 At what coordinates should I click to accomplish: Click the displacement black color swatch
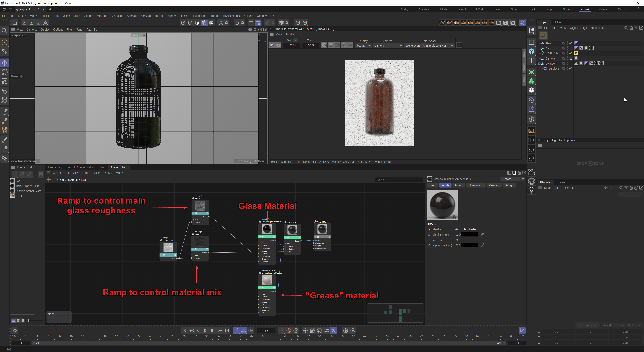coord(470,235)
